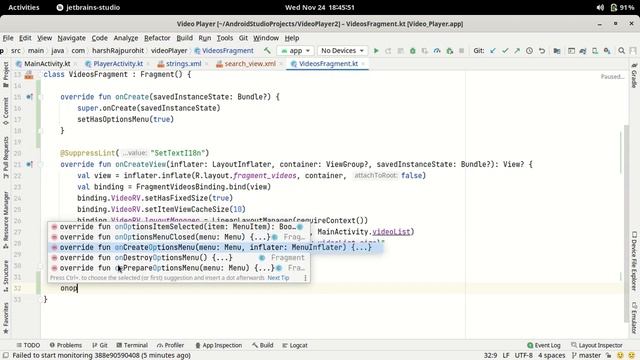Open the Event Log panel
640x360 pixels.
(543, 345)
